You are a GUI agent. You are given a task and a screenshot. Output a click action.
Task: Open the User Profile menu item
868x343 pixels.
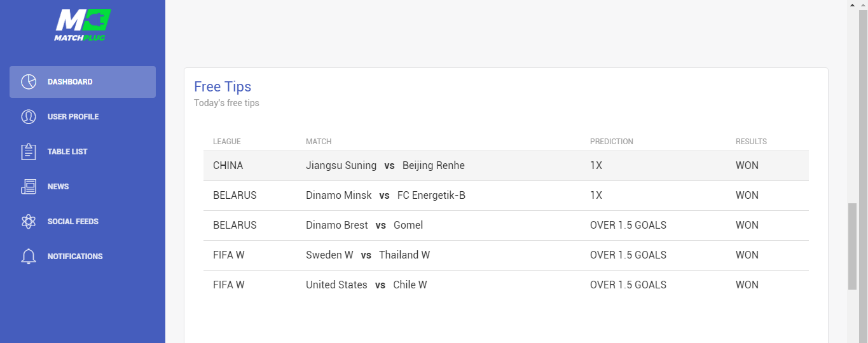pos(73,117)
